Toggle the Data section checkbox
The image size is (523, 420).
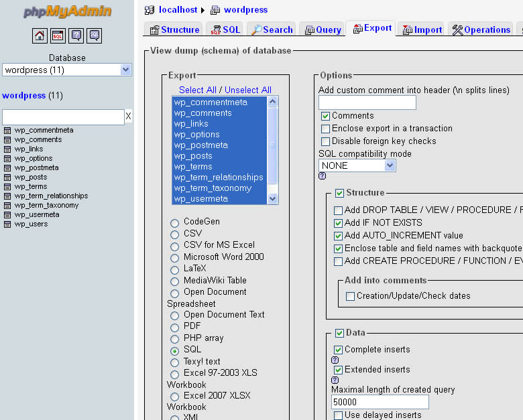339,333
